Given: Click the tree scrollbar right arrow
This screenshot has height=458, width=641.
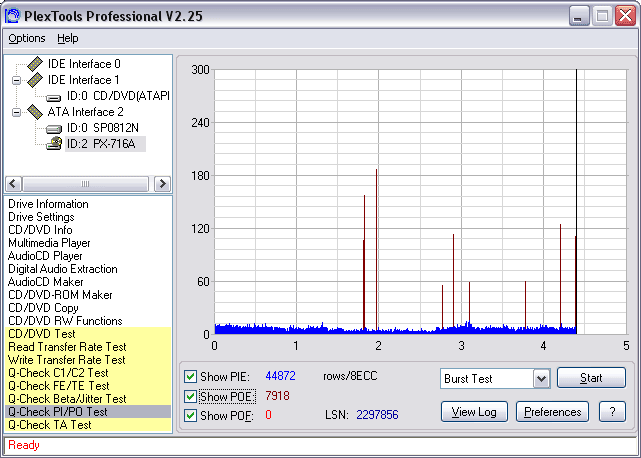Looking at the screenshot, I should pyautogui.click(x=162, y=184).
